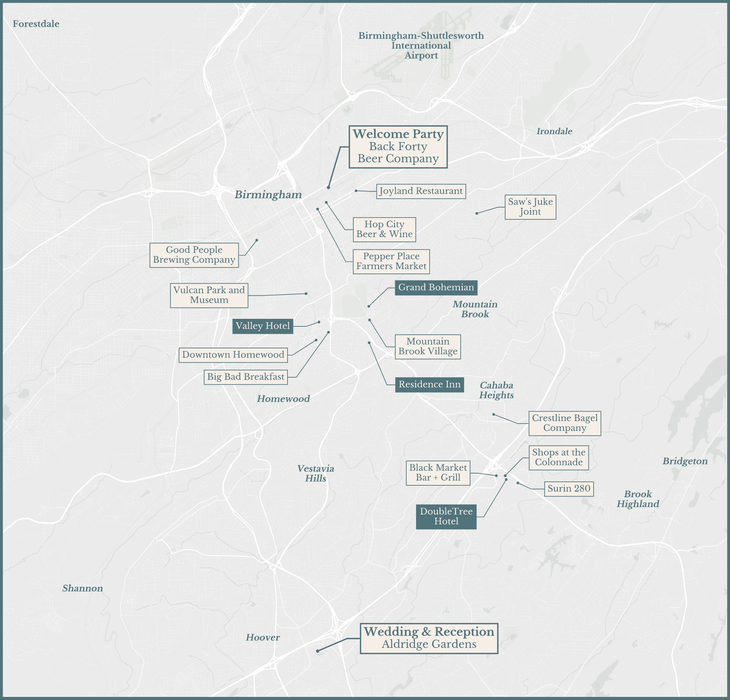Click the Residence Inn label
This screenshot has height=700, width=730.
[429, 384]
